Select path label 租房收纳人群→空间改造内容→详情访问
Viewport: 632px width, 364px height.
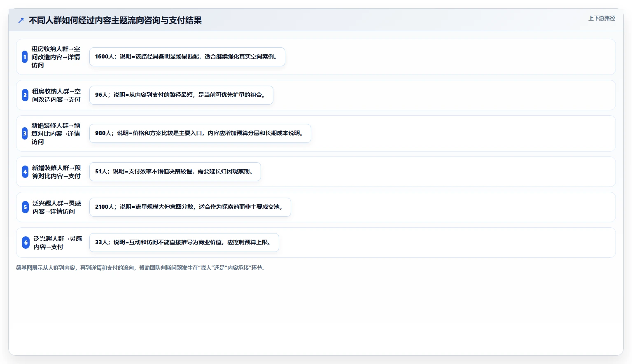point(56,57)
